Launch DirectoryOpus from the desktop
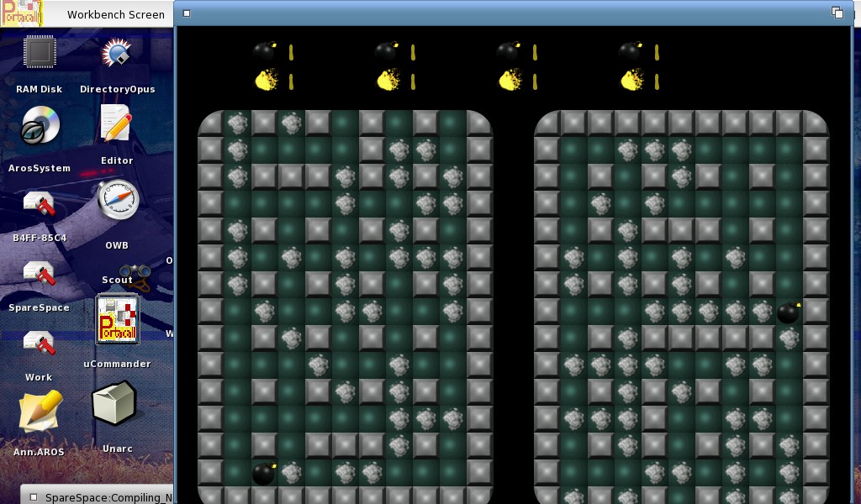This screenshot has width=861, height=504. (x=116, y=53)
